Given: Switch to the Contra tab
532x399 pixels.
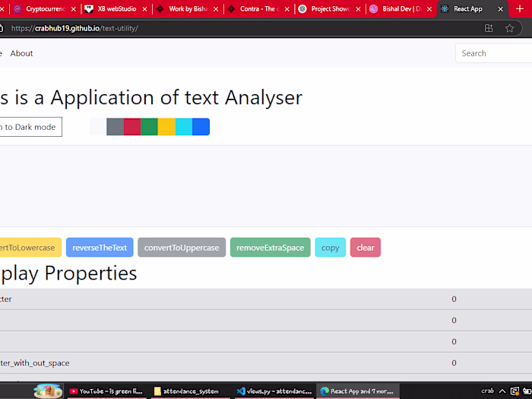Looking at the screenshot, I should pos(258,9).
